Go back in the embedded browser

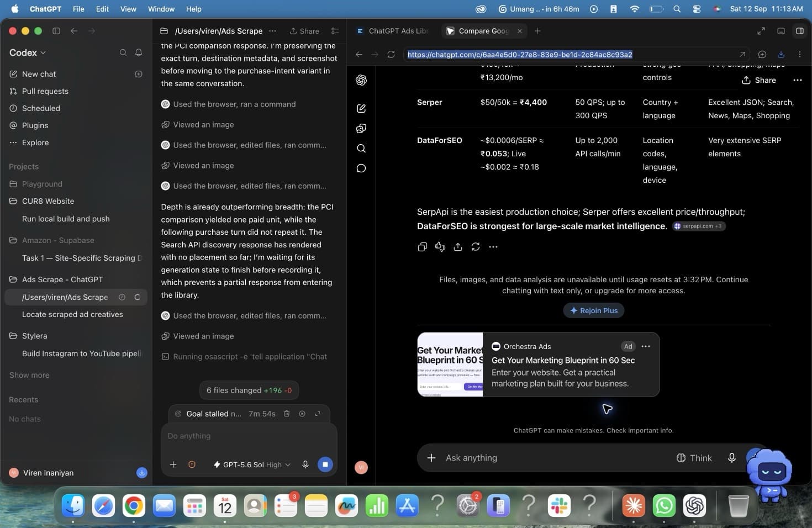click(359, 54)
